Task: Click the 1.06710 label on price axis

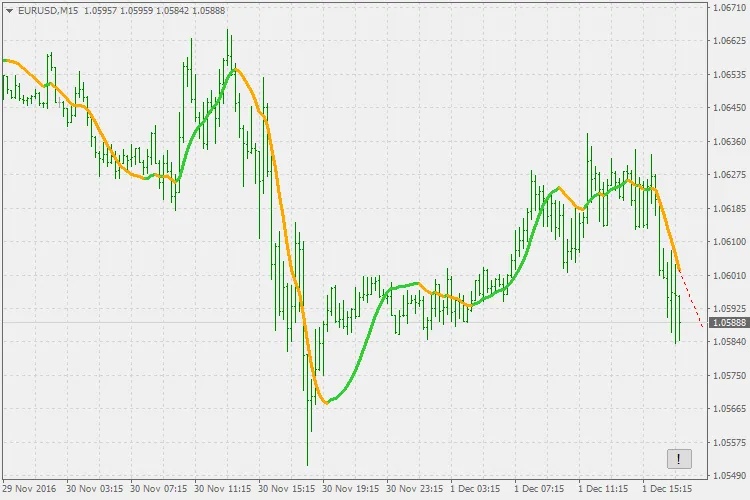Action: pyautogui.click(x=729, y=8)
